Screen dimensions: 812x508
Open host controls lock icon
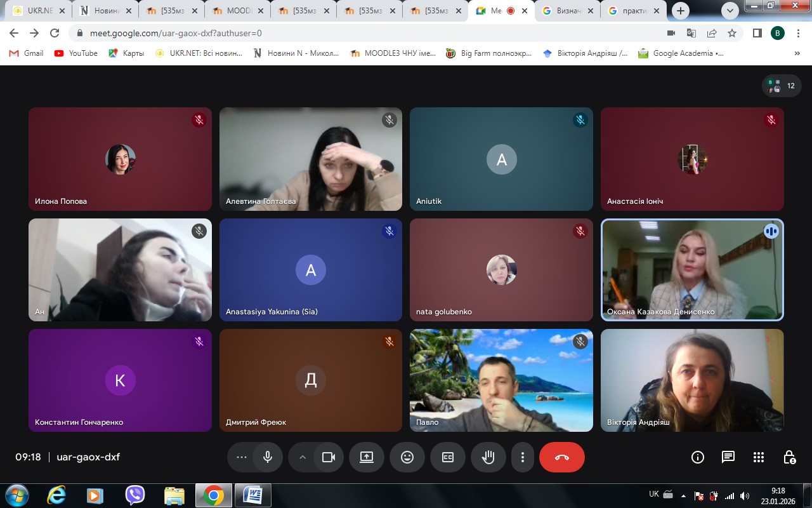click(789, 457)
